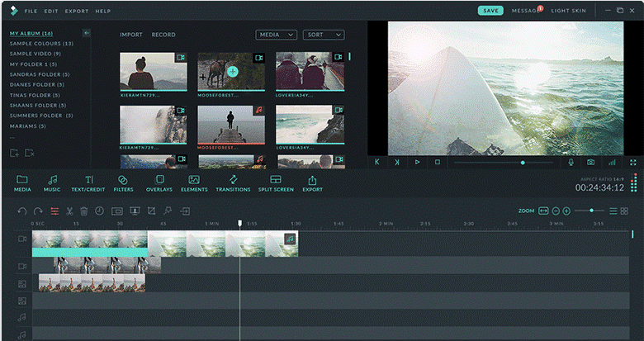The image size is (644, 341).
Task: Zoom out the timeline with minus icon
Action: [556, 211]
